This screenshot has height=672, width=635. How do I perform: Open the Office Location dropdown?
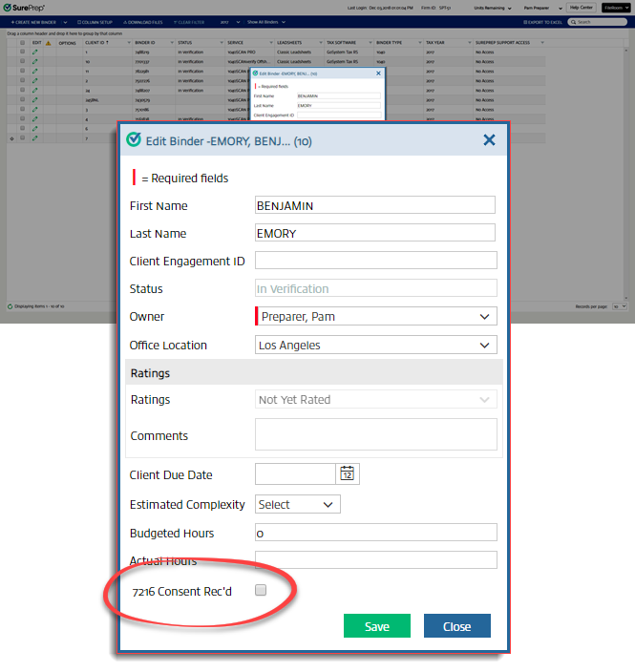376,345
